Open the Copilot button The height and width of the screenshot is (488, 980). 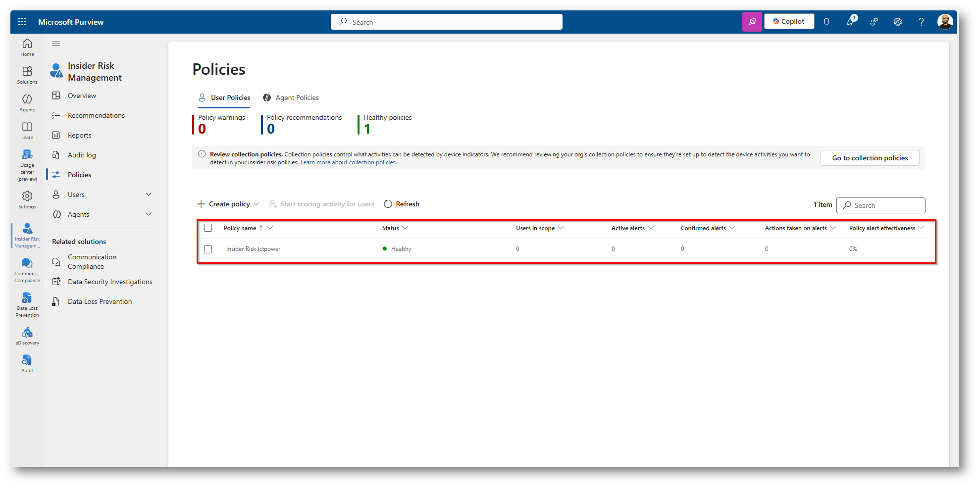(x=789, y=21)
